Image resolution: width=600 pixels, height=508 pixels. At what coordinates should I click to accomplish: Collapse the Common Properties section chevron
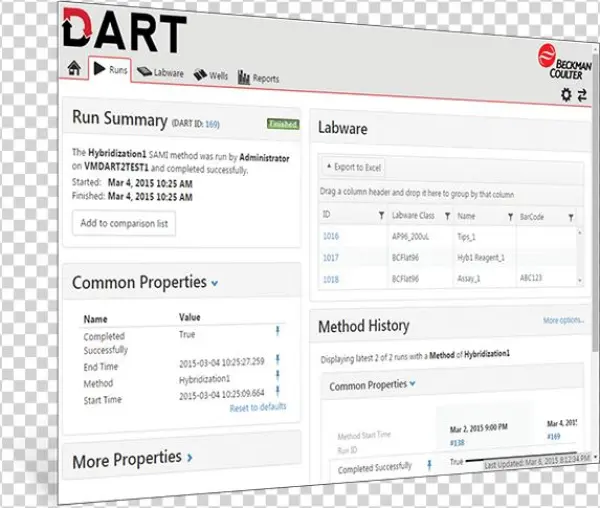[x=215, y=283]
